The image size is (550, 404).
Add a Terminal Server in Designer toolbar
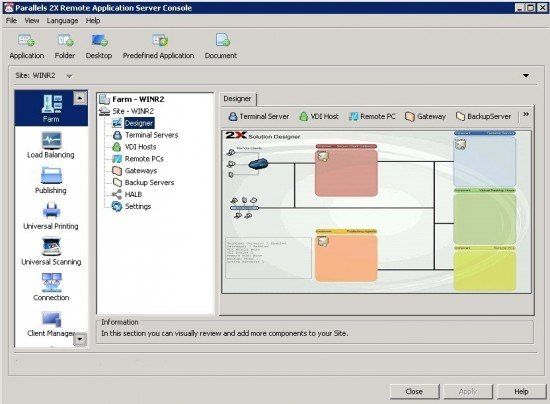259,116
